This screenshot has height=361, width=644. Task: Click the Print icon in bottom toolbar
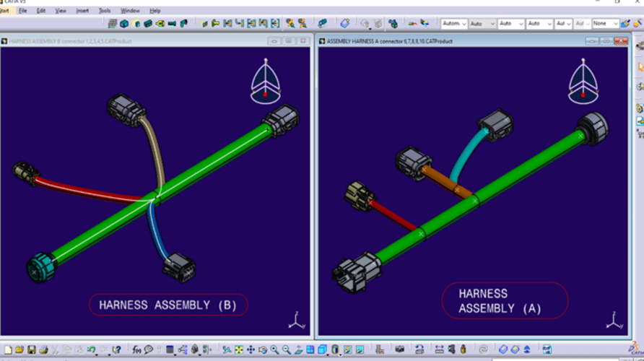[x=43, y=350]
